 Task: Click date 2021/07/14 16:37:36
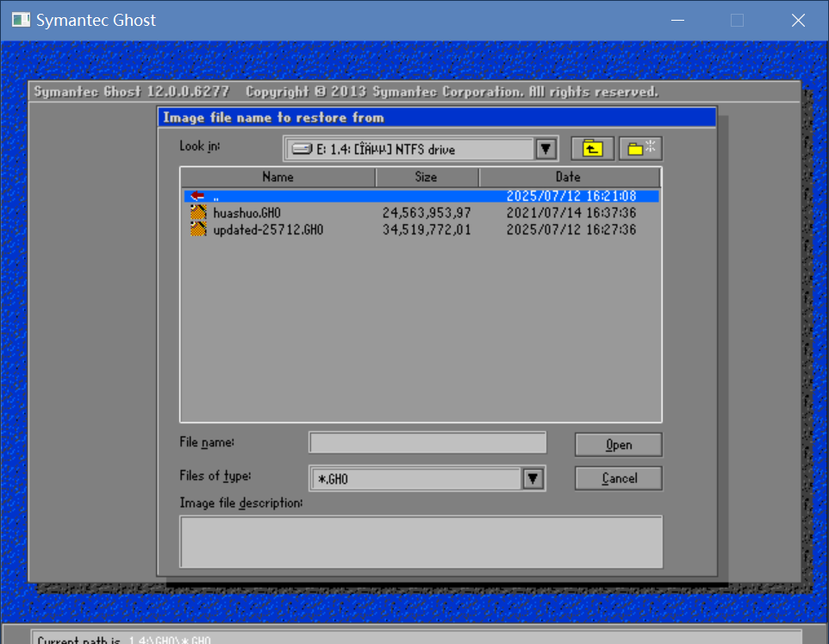click(x=571, y=213)
